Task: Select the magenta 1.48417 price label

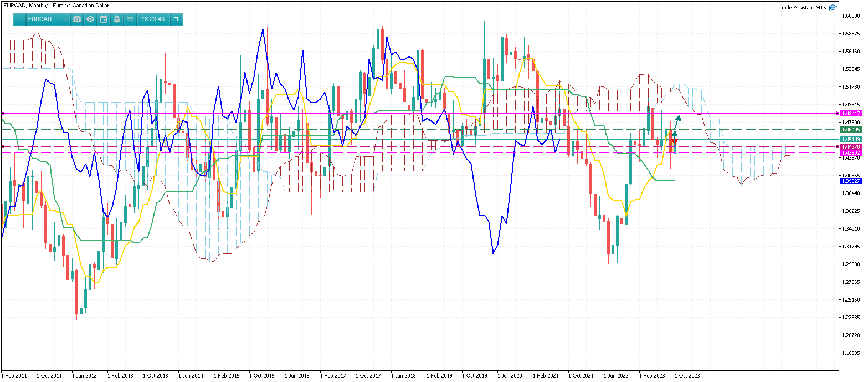Action: tap(851, 113)
